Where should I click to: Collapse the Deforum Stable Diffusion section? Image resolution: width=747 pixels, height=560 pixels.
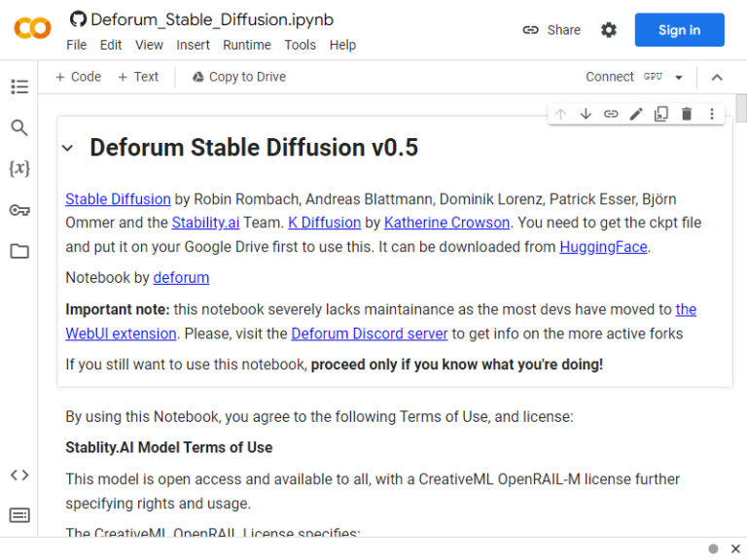point(68,148)
